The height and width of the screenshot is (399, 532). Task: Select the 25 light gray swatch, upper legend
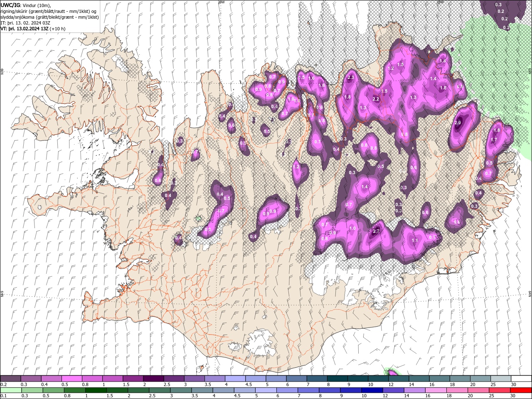pos(500,379)
